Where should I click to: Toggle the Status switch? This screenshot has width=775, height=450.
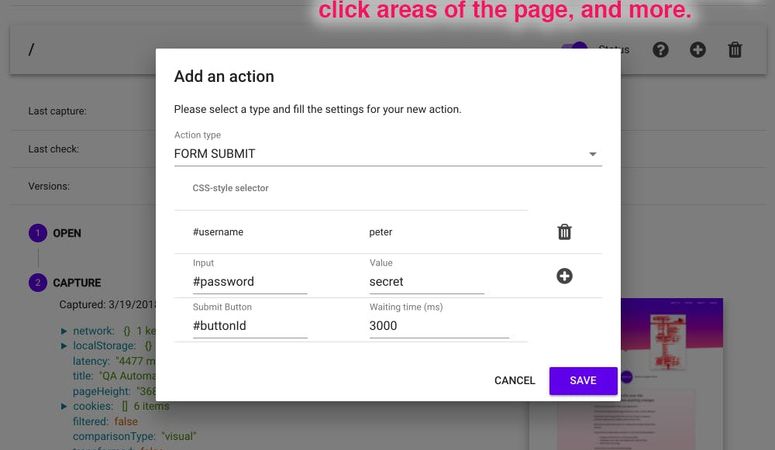[574, 49]
